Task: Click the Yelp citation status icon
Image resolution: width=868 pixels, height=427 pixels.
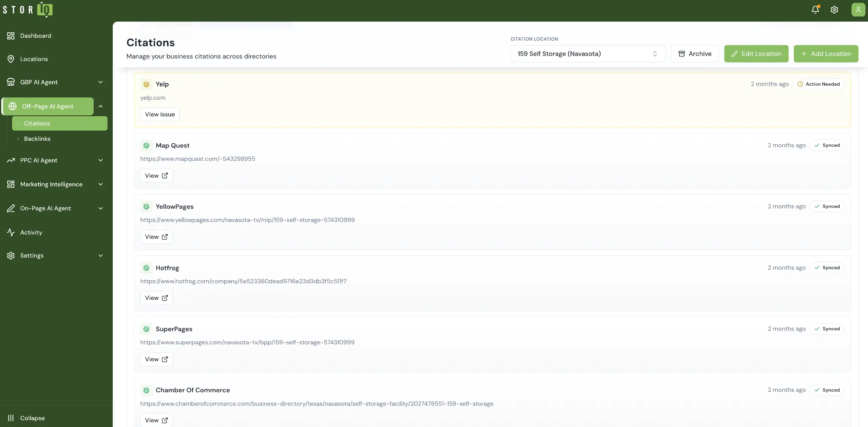Action: (146, 84)
